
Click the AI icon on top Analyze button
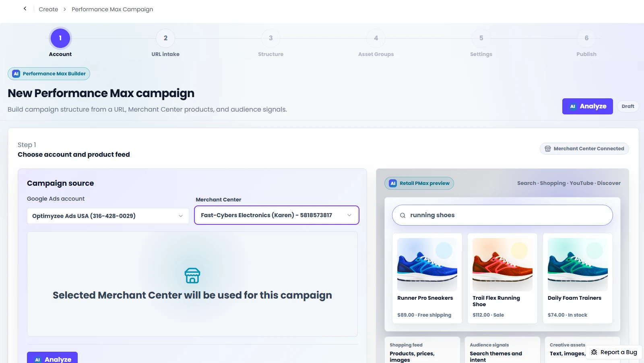tap(573, 106)
